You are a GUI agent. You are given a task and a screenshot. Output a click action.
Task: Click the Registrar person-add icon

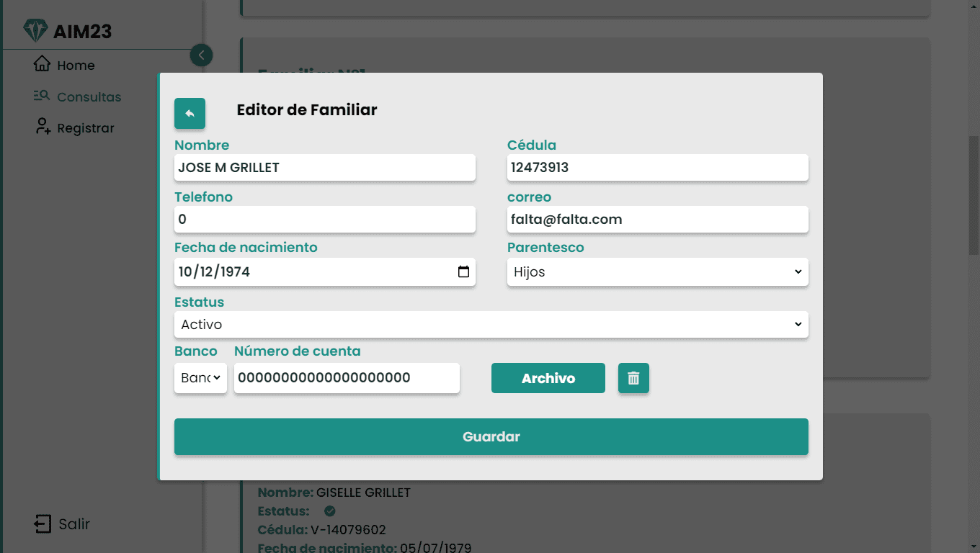coord(42,127)
